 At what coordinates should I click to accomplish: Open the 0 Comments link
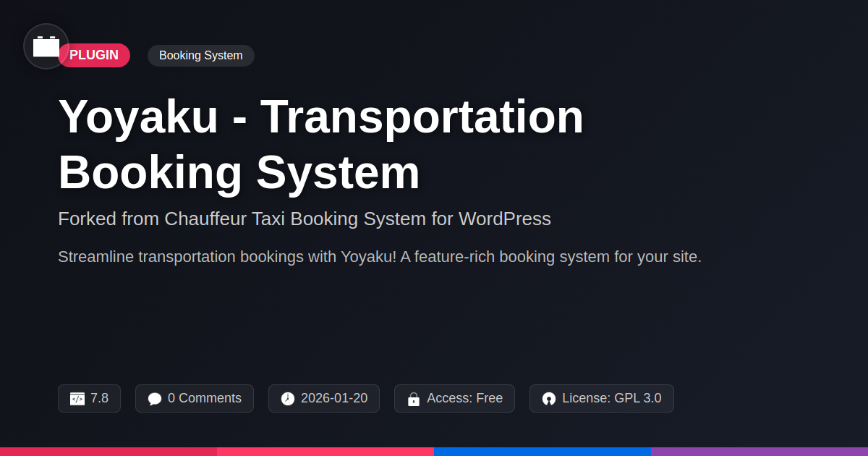(x=205, y=398)
